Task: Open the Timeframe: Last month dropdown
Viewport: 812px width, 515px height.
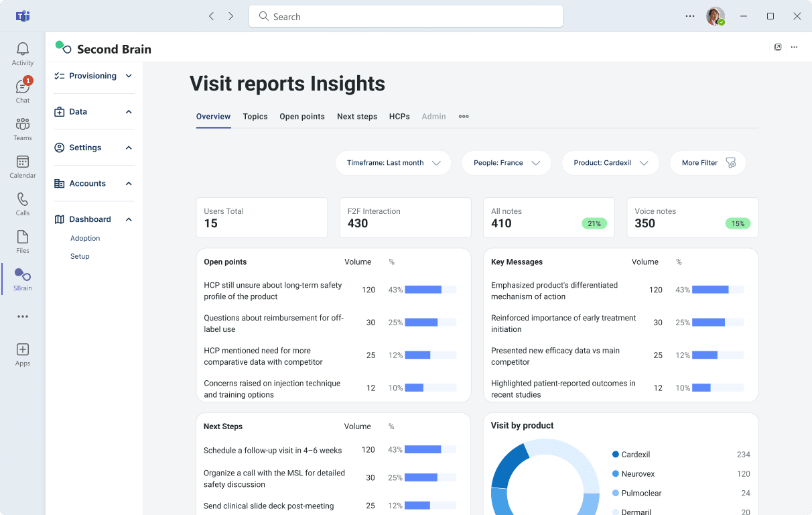Action: point(393,163)
